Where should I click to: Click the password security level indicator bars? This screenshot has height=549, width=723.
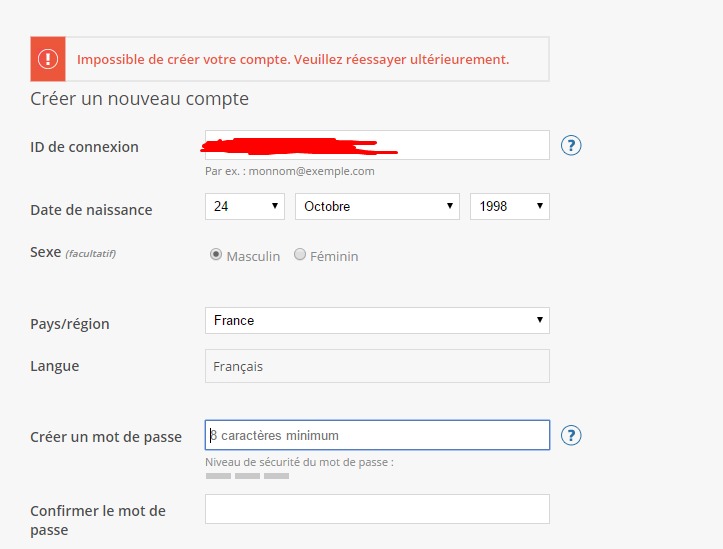247,476
